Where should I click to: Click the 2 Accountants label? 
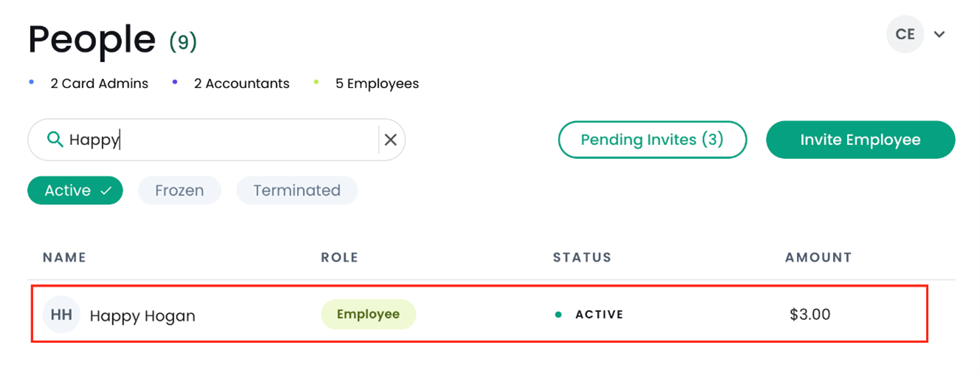pyautogui.click(x=241, y=83)
